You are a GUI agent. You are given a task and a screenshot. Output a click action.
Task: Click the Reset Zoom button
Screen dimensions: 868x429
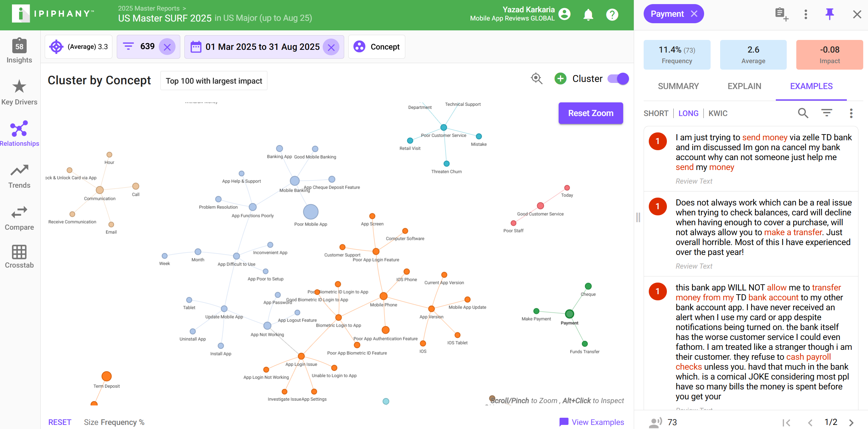tap(590, 113)
